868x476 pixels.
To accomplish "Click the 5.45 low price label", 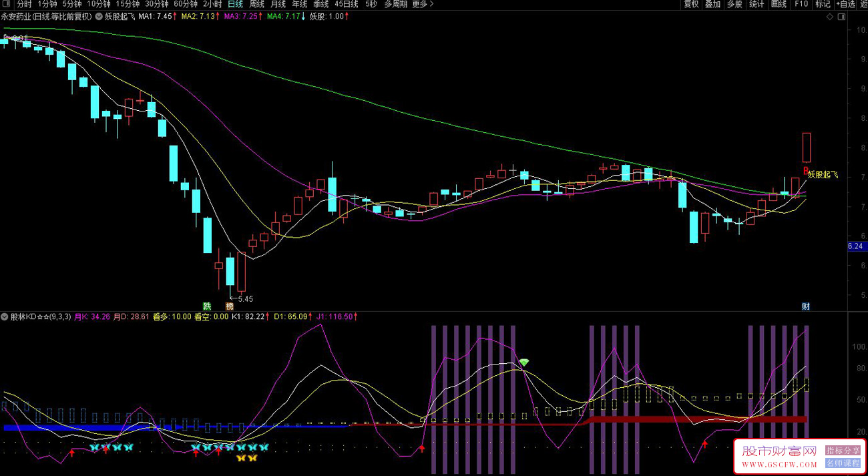I will tap(246, 299).
